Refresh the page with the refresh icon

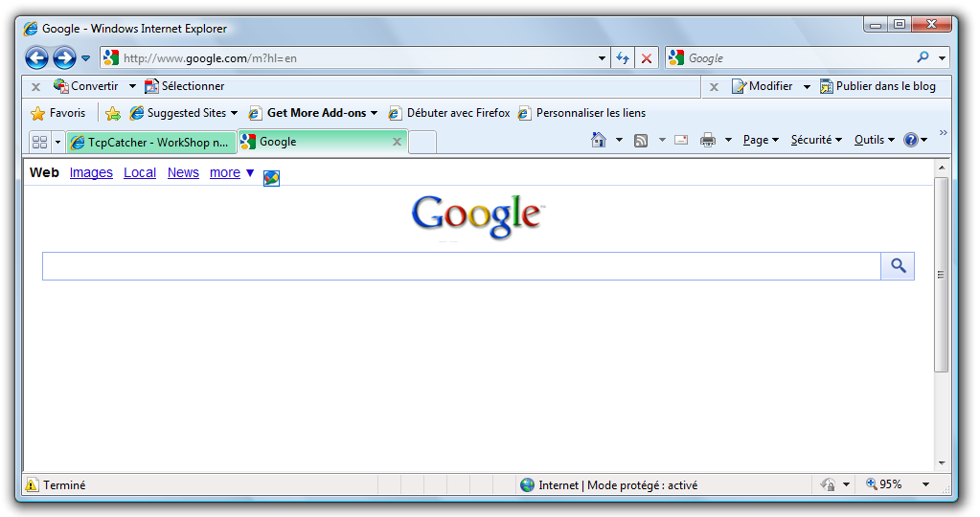622,58
